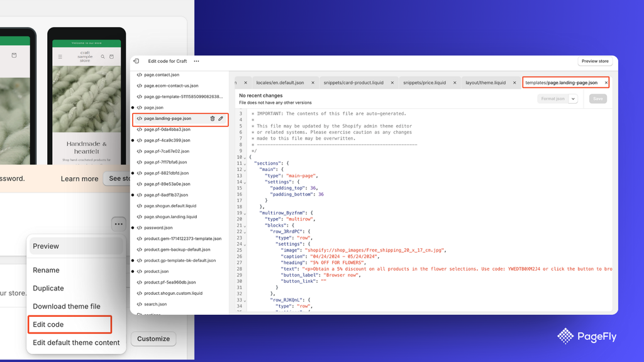Screen dimensions: 644x362
Task: Delete page.landing-page.json with the trash icon
Action: point(213,119)
